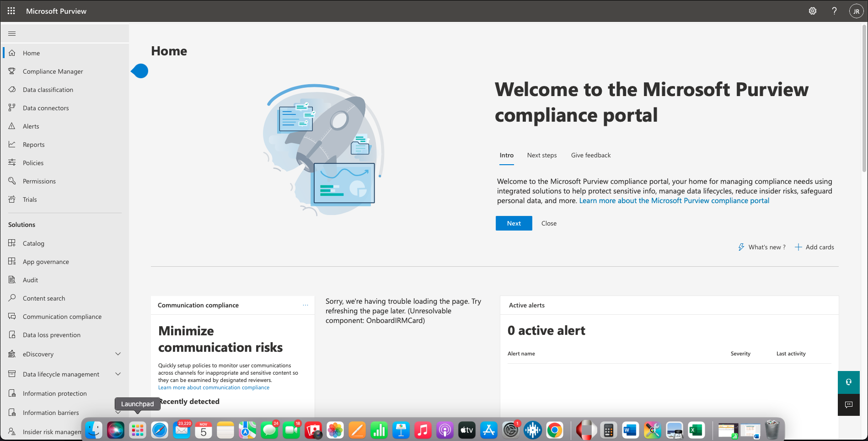868x441 pixels.
Task: Click the blue Next button
Action: point(514,223)
